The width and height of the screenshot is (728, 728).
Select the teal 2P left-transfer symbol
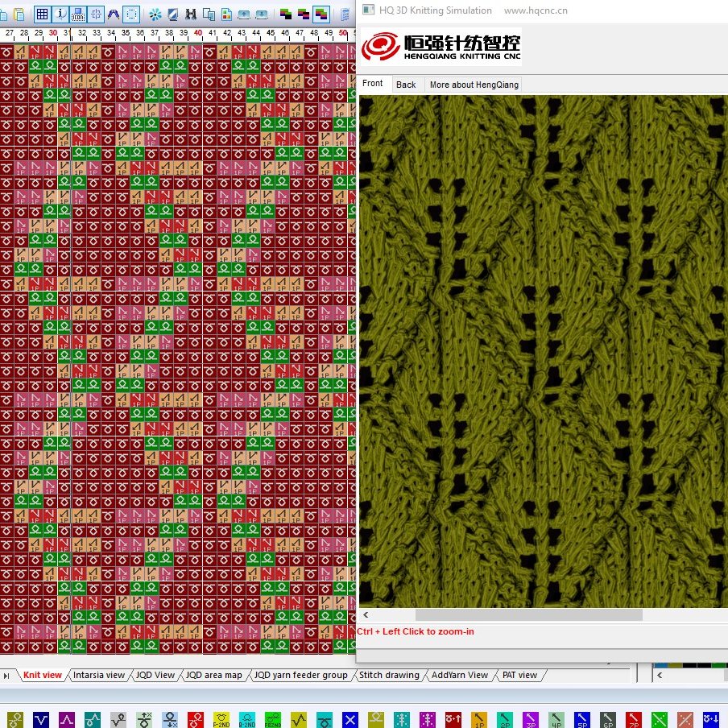(505, 720)
